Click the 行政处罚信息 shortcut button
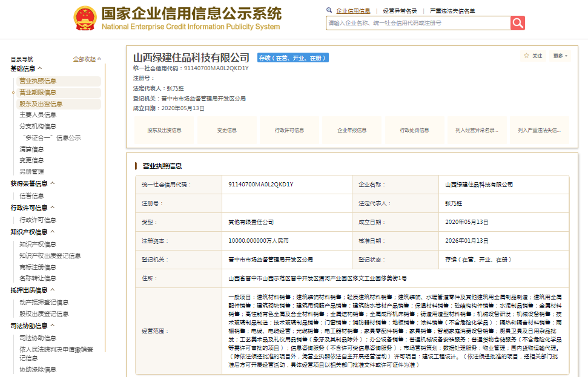The width and height of the screenshot is (588, 377). point(414,130)
